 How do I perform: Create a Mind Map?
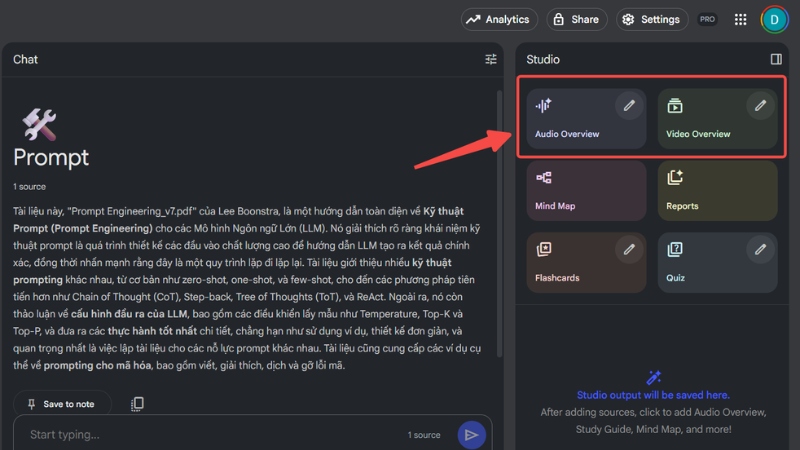[x=585, y=191]
